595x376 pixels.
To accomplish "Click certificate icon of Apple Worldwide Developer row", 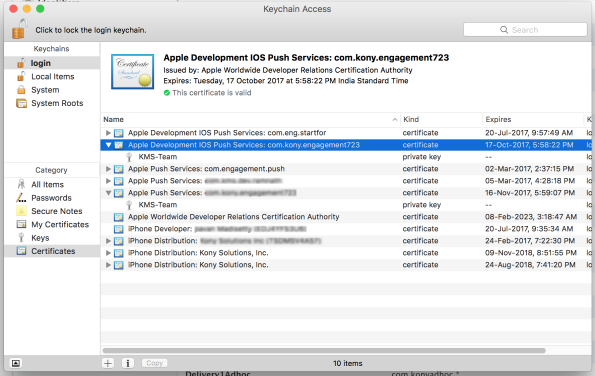I will click(119, 217).
